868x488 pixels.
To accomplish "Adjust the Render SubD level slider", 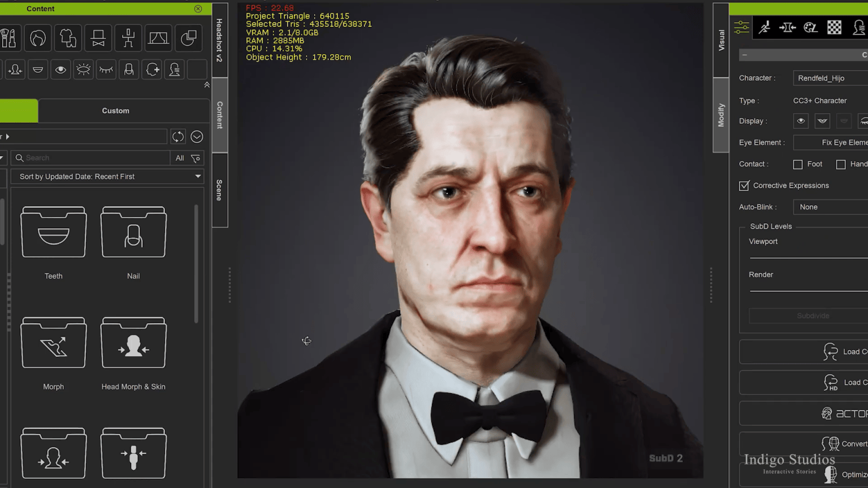I will (809, 290).
